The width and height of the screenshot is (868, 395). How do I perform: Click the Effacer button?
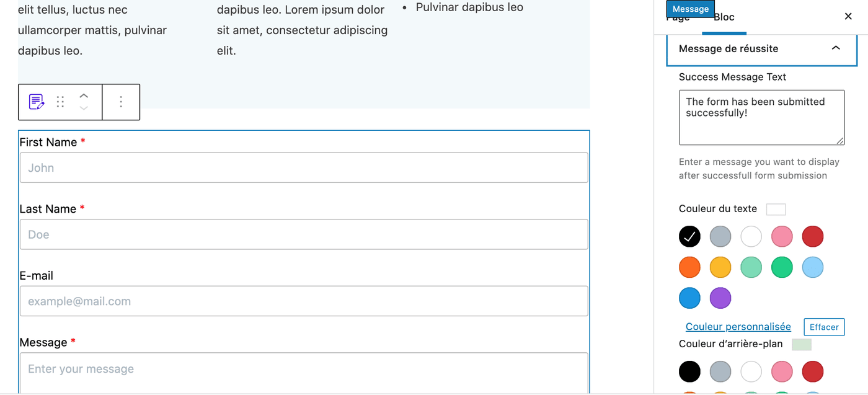tap(824, 327)
